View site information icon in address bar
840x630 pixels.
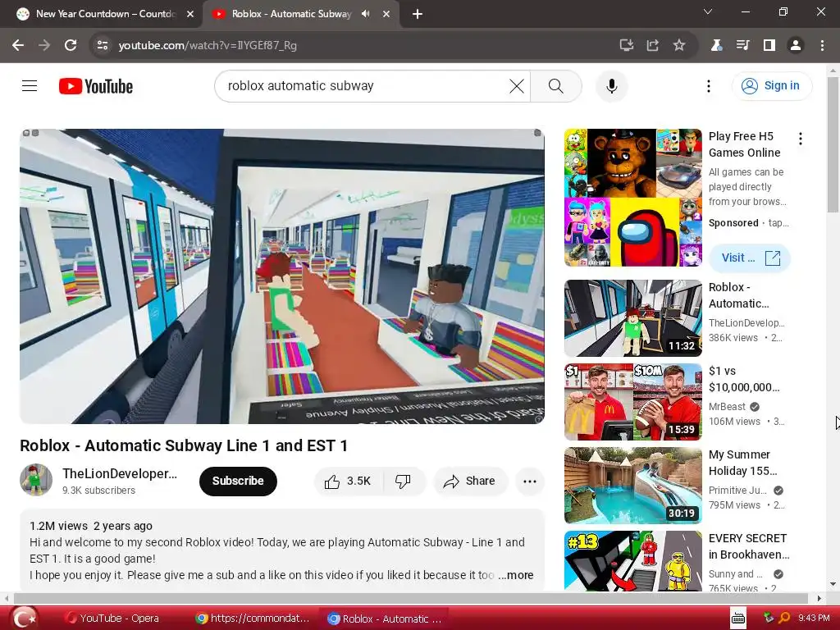[x=103, y=46]
